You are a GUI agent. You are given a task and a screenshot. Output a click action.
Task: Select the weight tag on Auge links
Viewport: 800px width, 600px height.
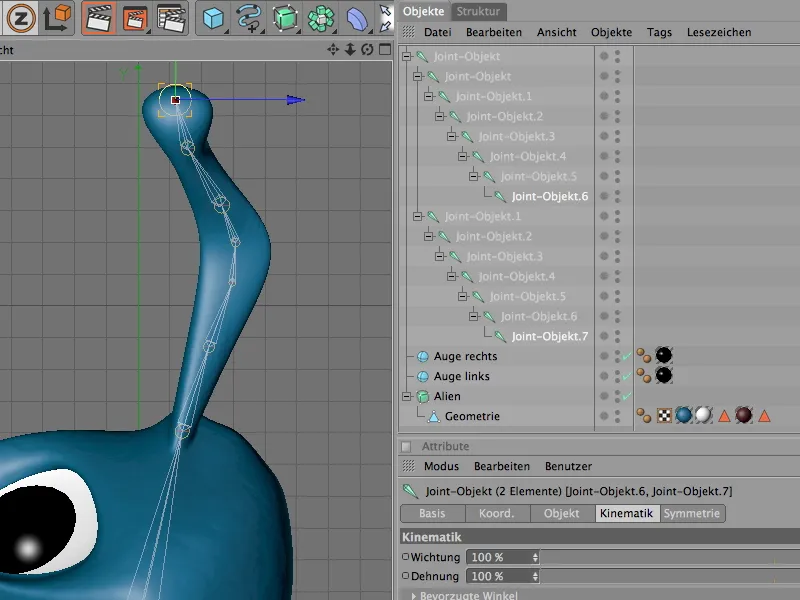tap(644, 377)
